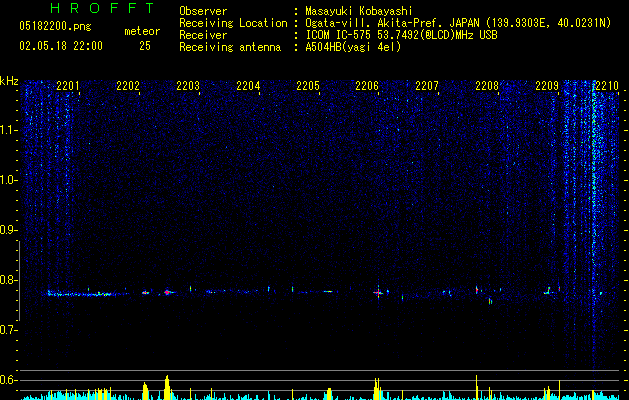
Task: Click the 'Receiver' field label
Action: 203,35
